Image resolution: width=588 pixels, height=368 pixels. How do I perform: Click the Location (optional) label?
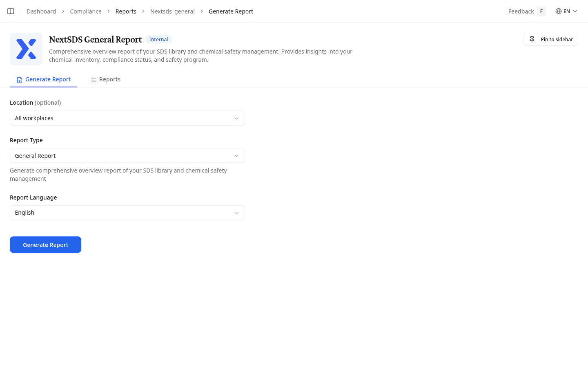pos(35,103)
